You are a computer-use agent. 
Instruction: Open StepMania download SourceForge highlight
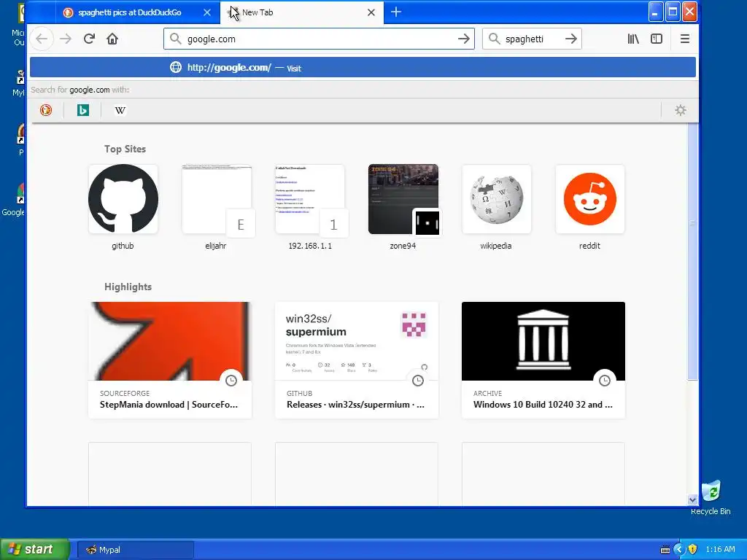click(x=169, y=360)
